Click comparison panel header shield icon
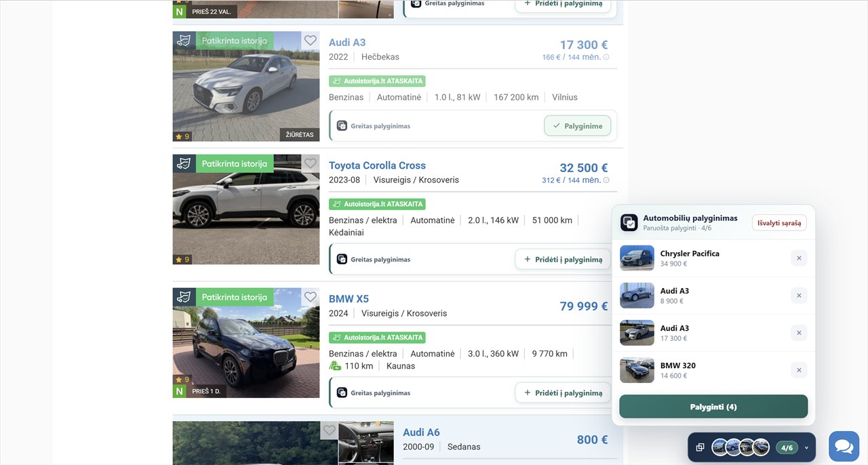The image size is (868, 465). (x=629, y=222)
